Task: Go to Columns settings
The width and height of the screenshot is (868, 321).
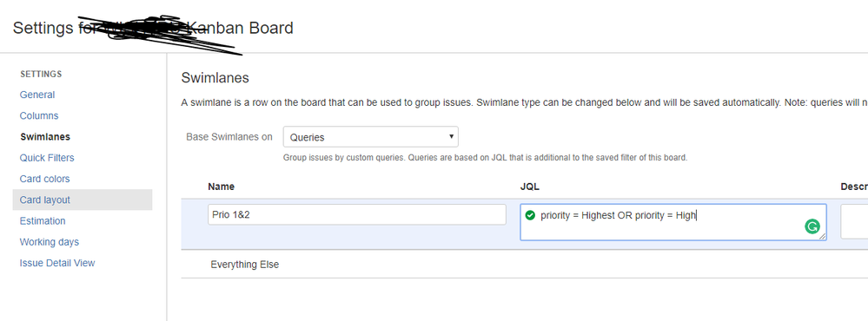Action: pyautogui.click(x=39, y=115)
